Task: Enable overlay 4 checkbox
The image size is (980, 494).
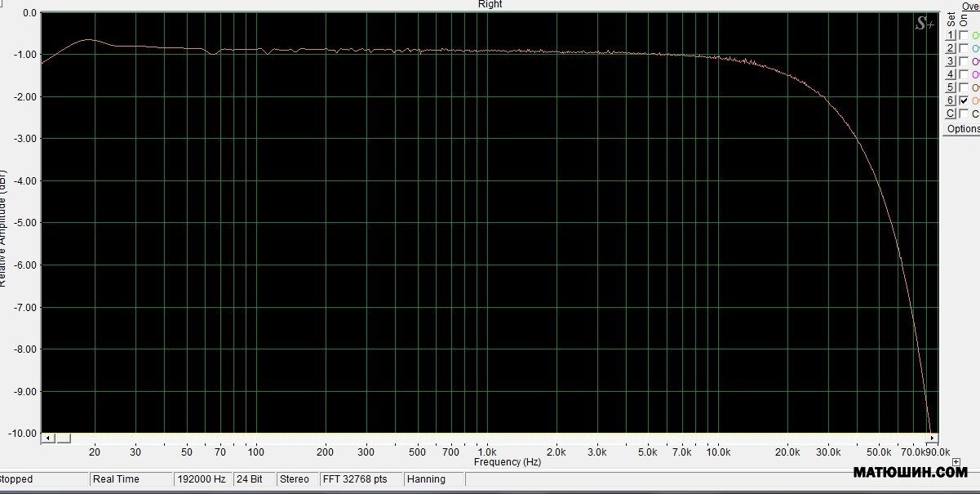Action: click(964, 74)
